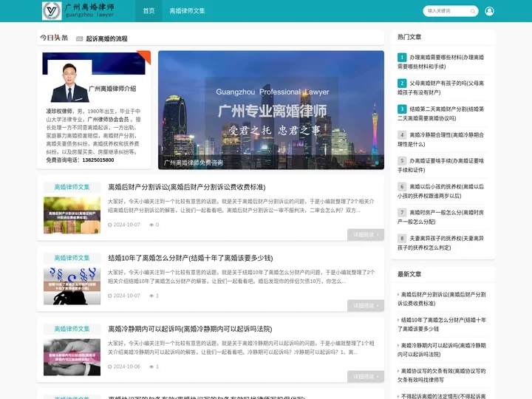Click the 热门文章 section heading

point(409,37)
